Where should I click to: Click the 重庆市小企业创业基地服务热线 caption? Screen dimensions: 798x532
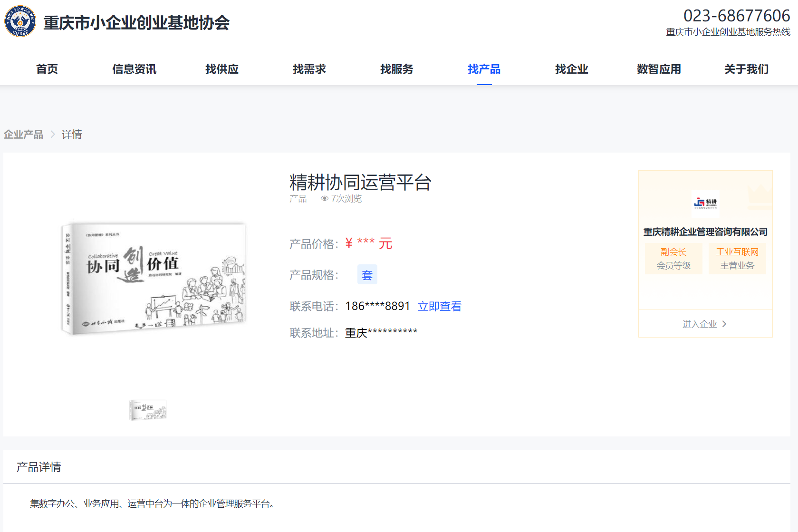pyautogui.click(x=728, y=32)
